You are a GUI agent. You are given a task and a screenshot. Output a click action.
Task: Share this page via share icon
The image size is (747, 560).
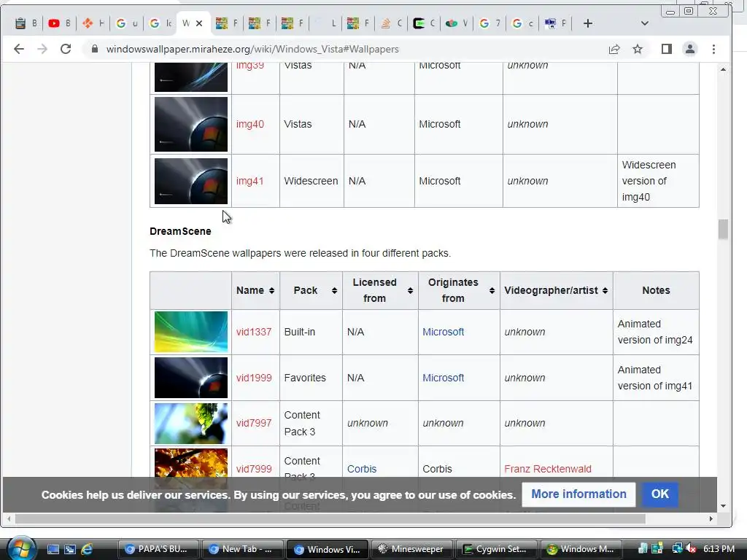pos(614,49)
